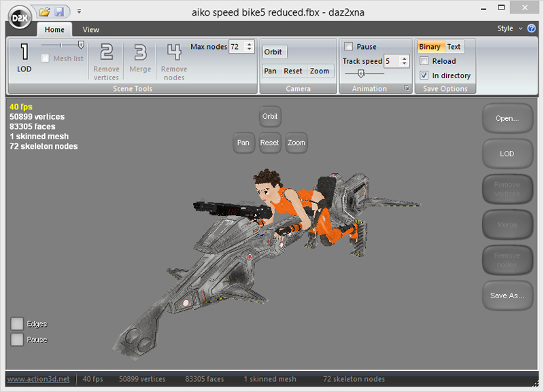The image size is (544, 392).
Task: Open the blue help question mark icon
Action: (531, 29)
